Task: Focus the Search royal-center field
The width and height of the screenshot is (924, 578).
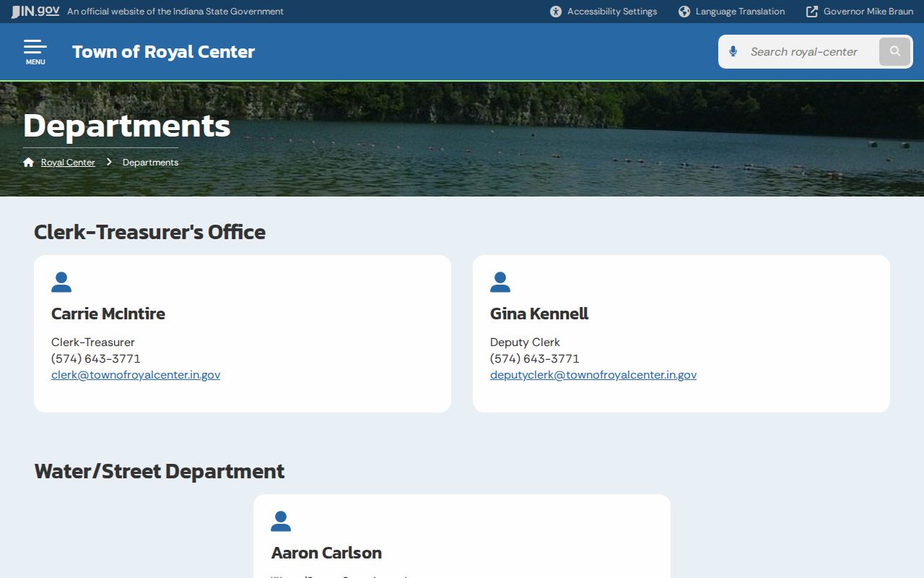Action: click(811, 51)
